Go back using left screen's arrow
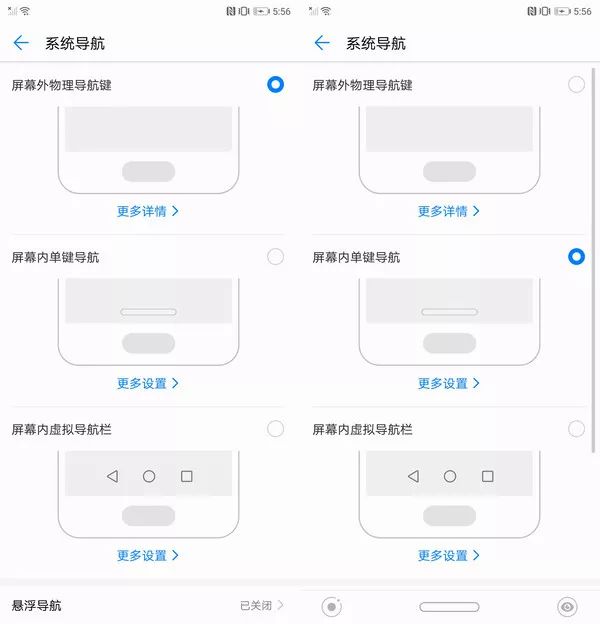The image size is (600, 624). pos(21,43)
